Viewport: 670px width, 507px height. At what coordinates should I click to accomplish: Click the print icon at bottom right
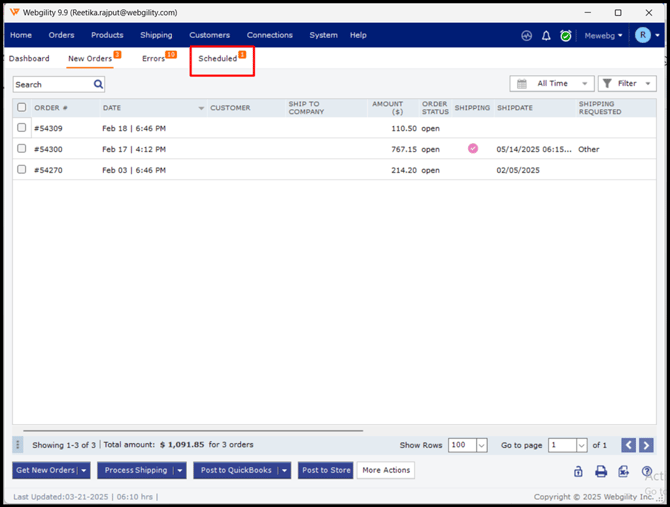601,471
